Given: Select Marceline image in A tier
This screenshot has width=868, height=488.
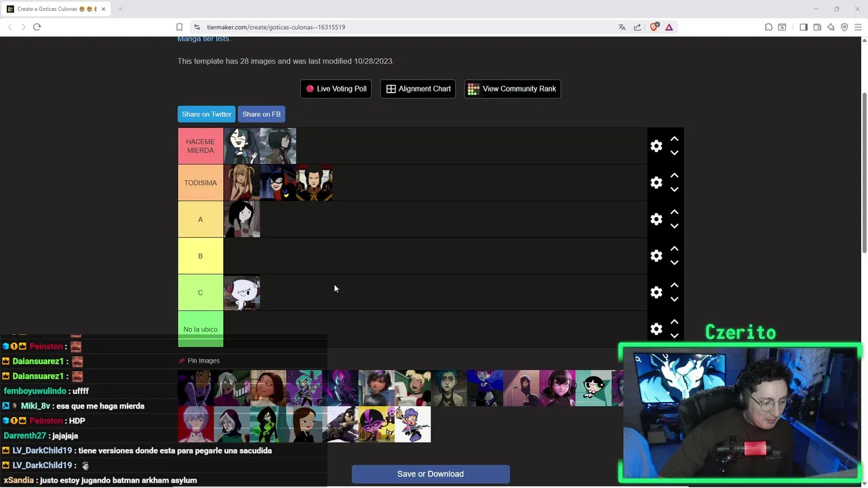Looking at the screenshot, I should [241, 219].
